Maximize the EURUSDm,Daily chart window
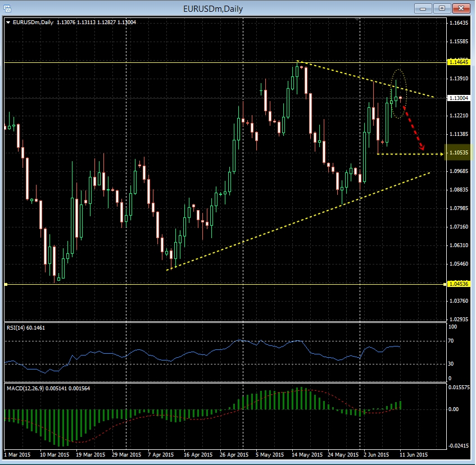 point(442,8)
